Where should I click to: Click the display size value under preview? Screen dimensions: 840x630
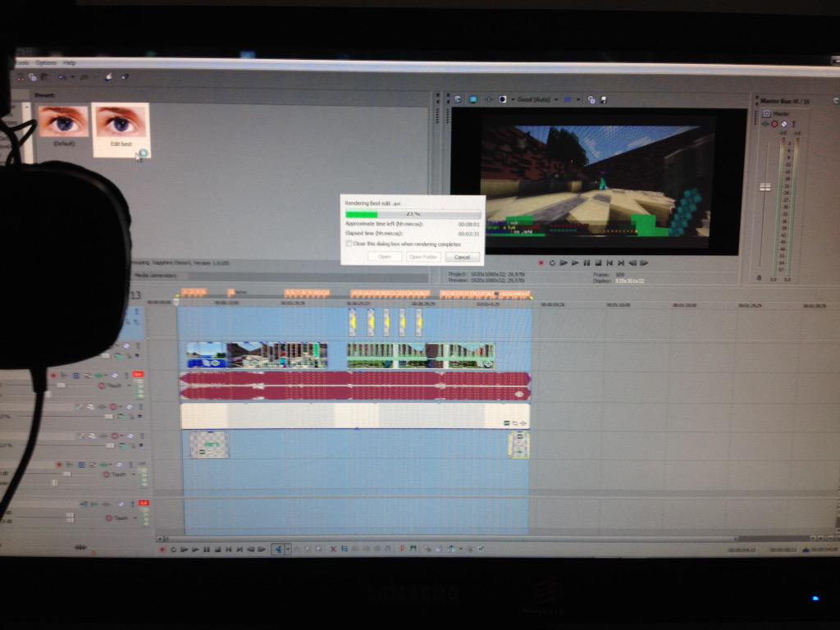point(629,281)
